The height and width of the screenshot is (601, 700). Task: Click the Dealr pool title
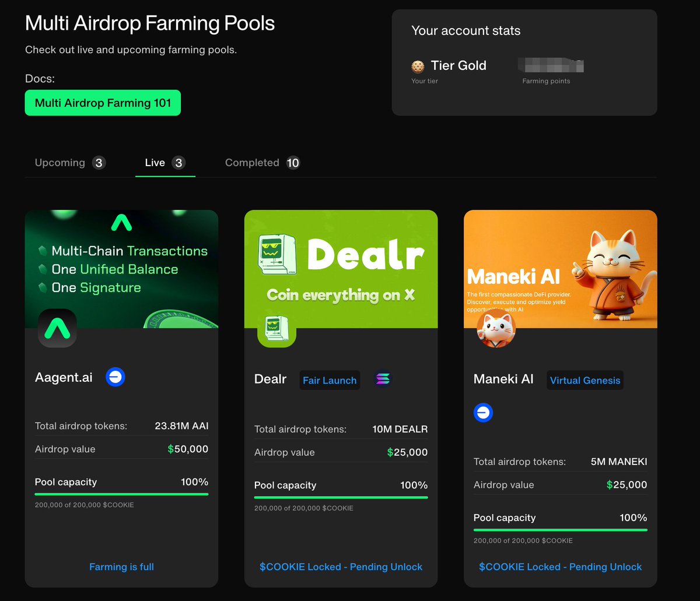pos(270,379)
